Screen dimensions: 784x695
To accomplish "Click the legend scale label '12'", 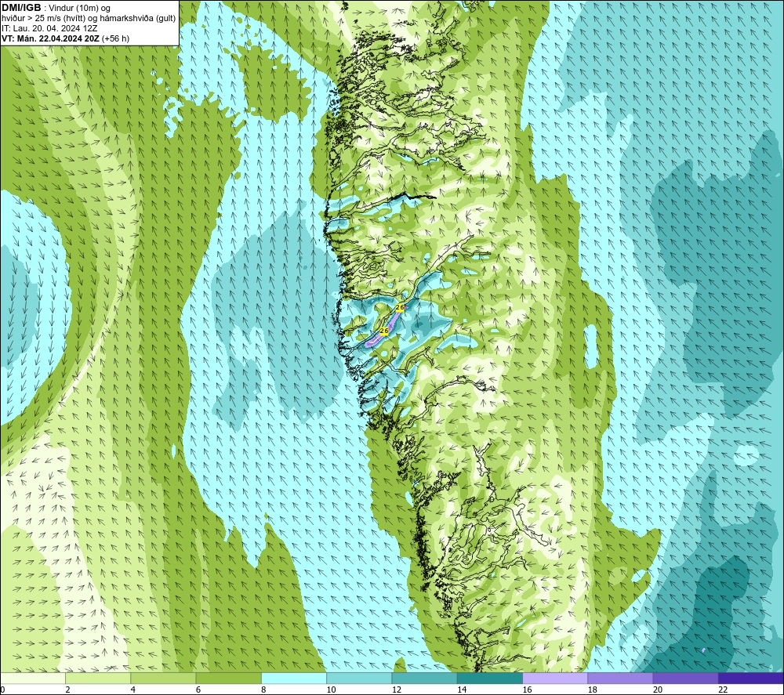I will click(397, 690).
